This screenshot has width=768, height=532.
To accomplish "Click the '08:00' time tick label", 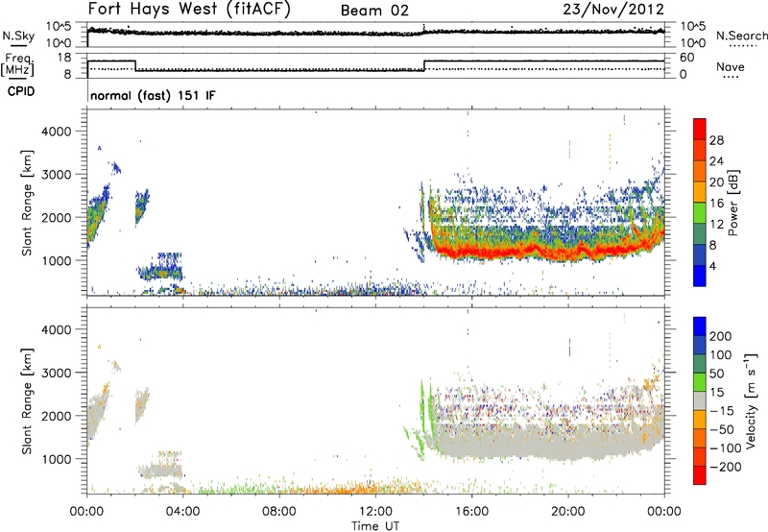I will pos(279,512).
